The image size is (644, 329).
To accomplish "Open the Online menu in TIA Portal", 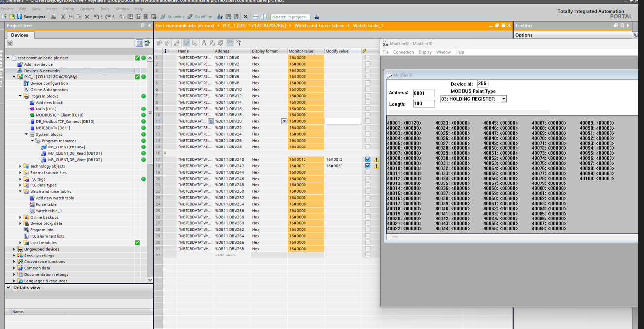I will [x=68, y=9].
